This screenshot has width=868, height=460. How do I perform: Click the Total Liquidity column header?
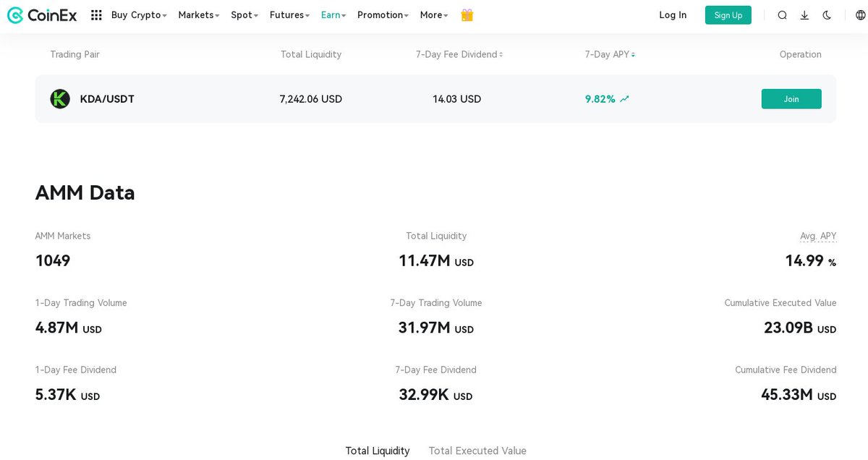tap(311, 55)
